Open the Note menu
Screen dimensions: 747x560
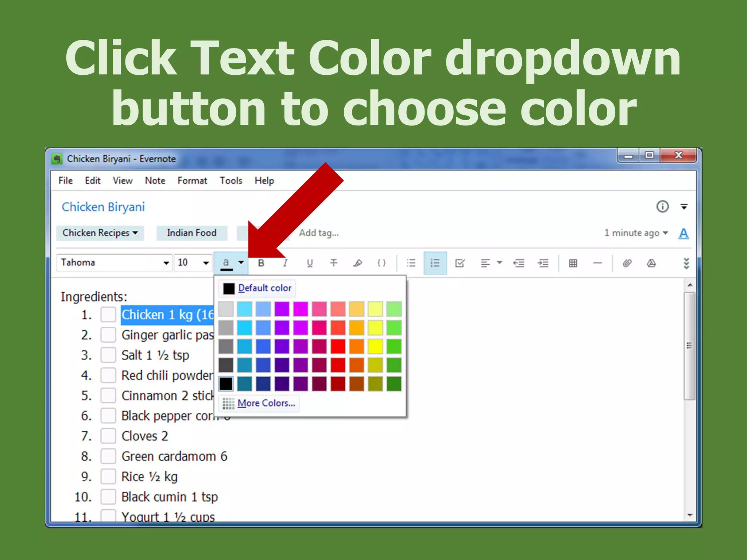point(155,180)
